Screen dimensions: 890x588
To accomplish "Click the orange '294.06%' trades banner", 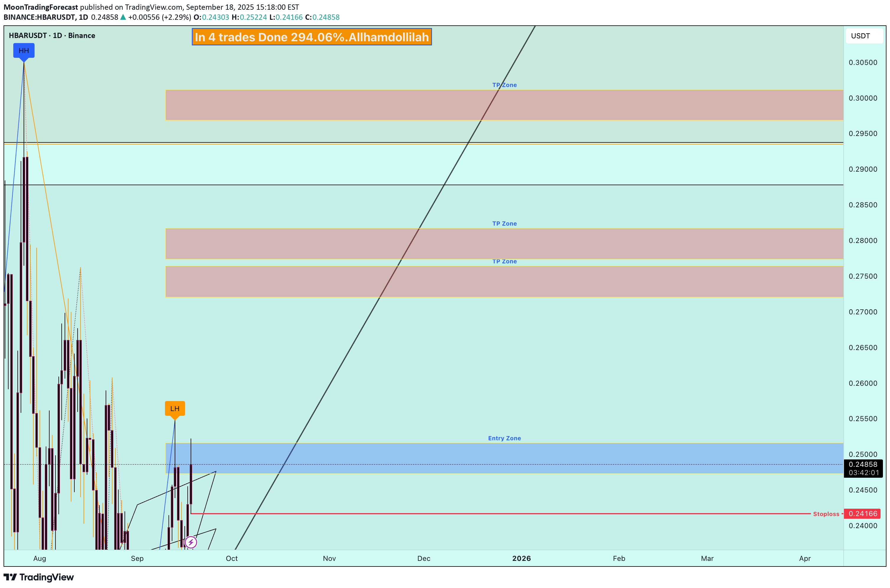I will (x=312, y=37).
